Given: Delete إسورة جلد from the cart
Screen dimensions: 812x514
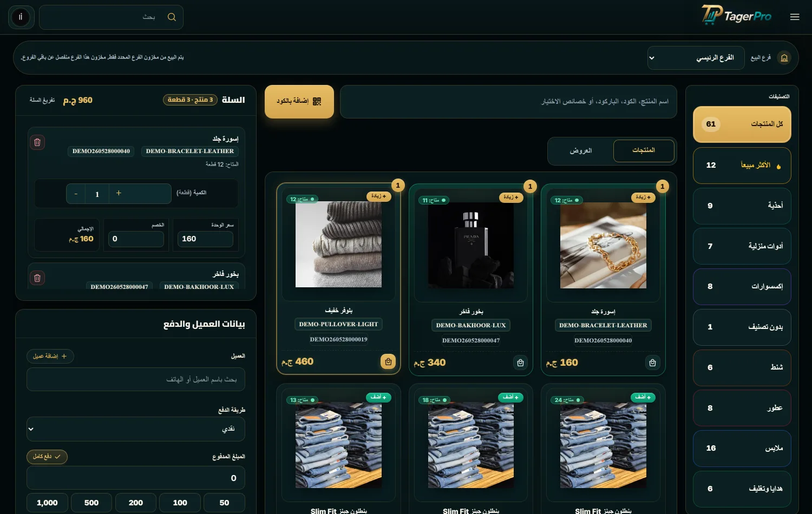Looking at the screenshot, I should [x=37, y=142].
